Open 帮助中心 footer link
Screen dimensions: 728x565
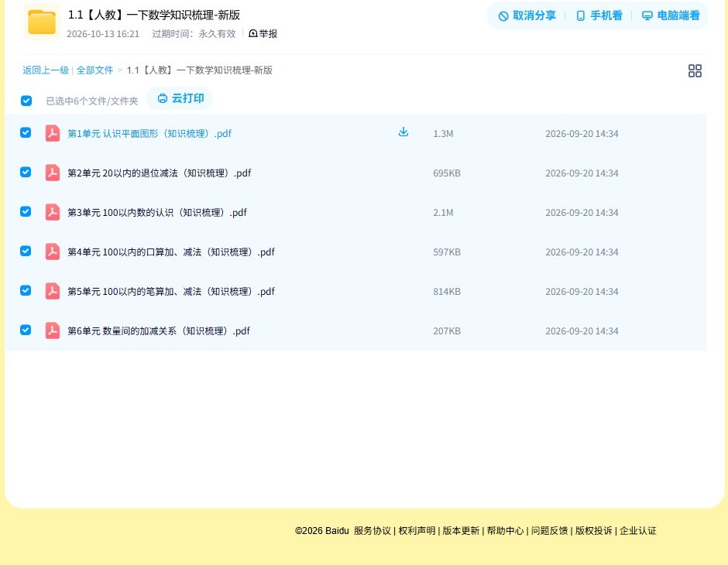coord(505,531)
